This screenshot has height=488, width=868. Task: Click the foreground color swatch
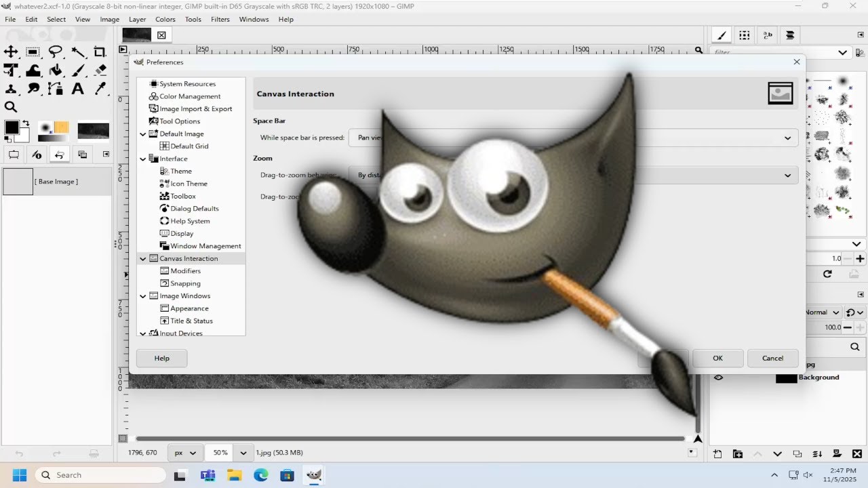[x=12, y=127]
